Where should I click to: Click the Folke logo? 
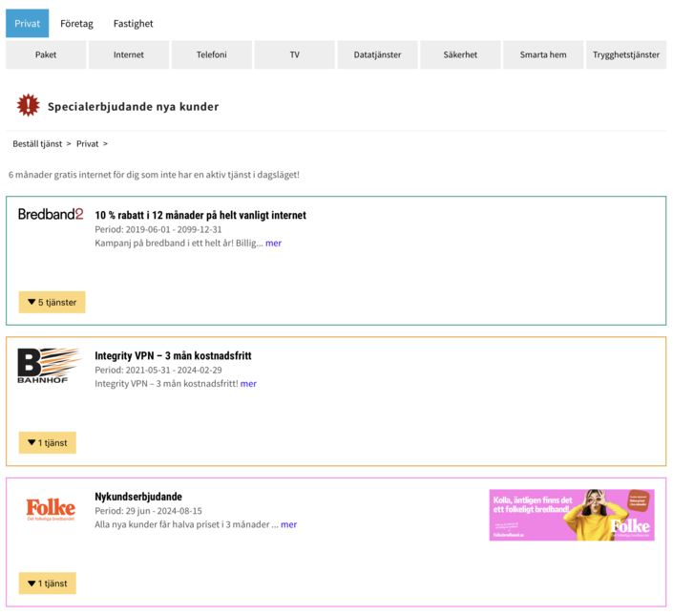pyautogui.click(x=51, y=508)
